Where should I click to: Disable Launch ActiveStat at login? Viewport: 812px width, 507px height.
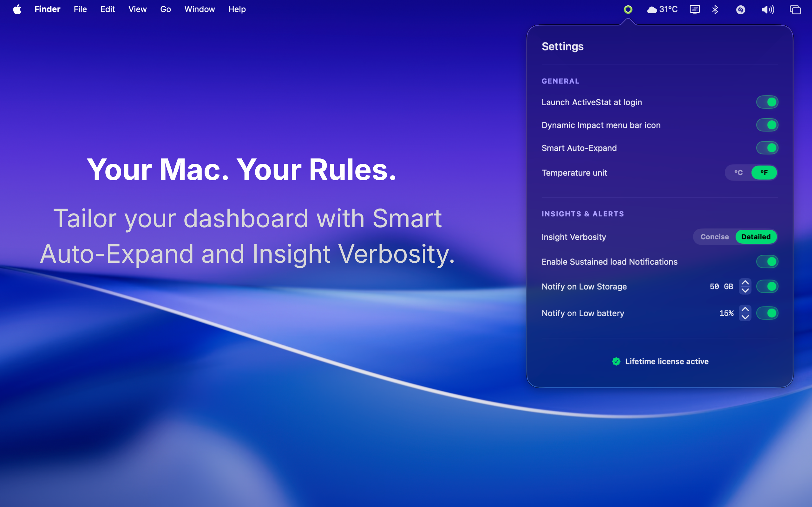point(768,102)
